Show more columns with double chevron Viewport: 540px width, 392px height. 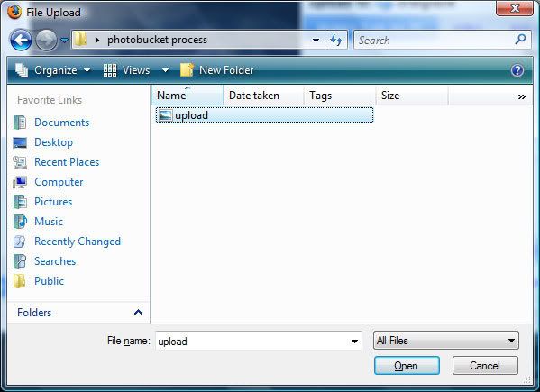pyautogui.click(x=521, y=96)
